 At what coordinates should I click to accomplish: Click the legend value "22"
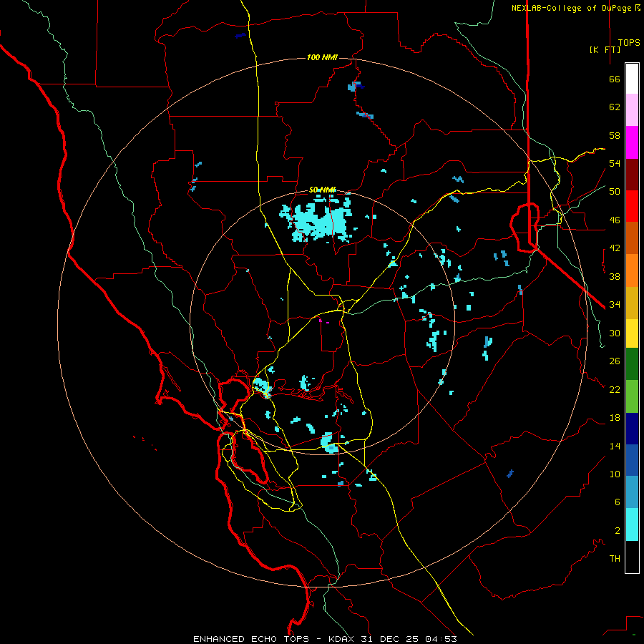coord(615,390)
